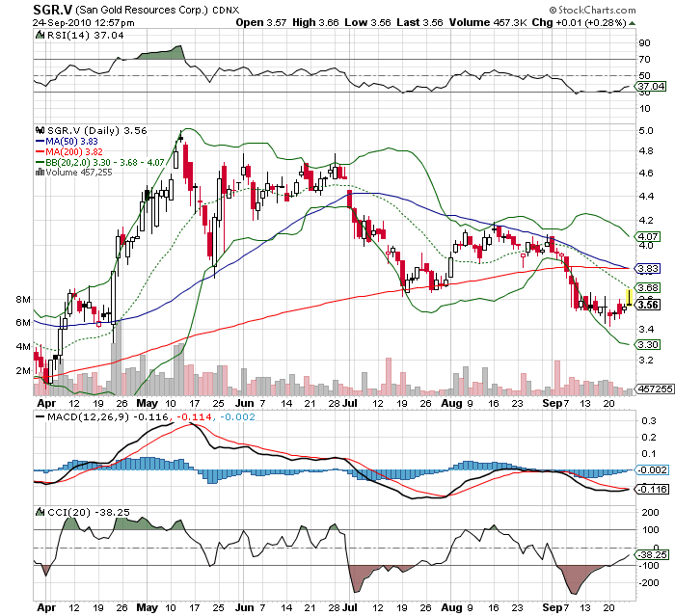Click the 37.04 RSI axis tag
675x616 pixels.
pyautogui.click(x=651, y=86)
